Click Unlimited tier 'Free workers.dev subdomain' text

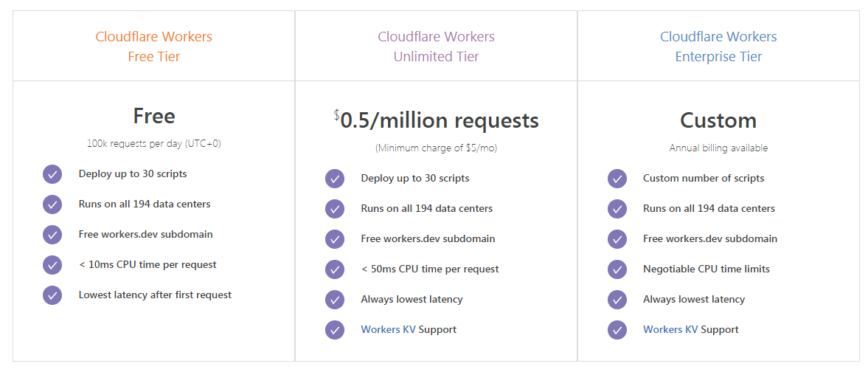tap(428, 239)
